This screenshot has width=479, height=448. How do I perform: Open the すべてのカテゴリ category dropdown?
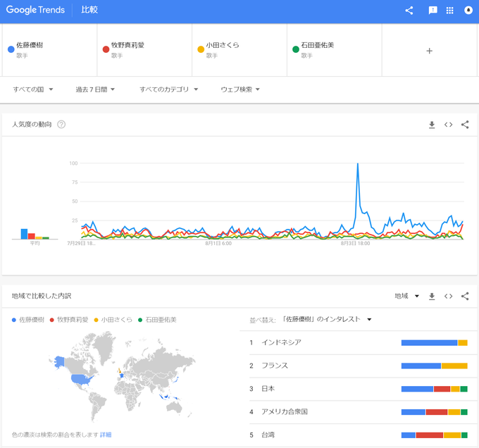[x=169, y=89]
